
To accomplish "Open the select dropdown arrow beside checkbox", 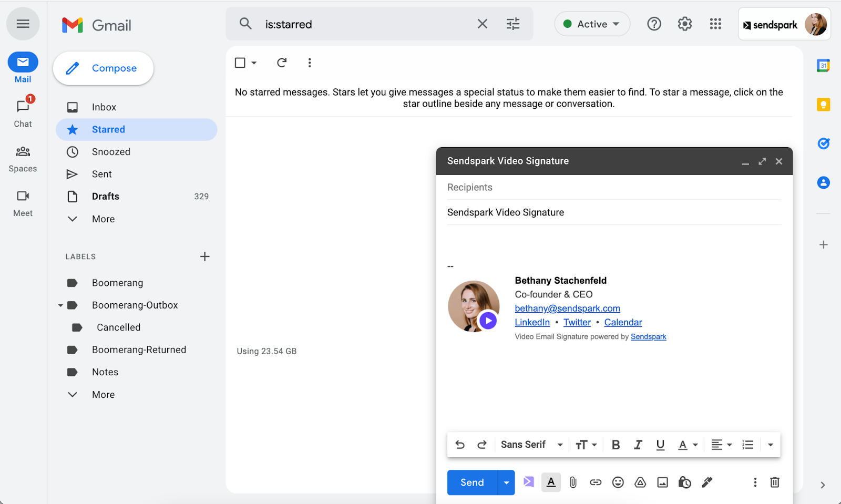I will click(254, 63).
